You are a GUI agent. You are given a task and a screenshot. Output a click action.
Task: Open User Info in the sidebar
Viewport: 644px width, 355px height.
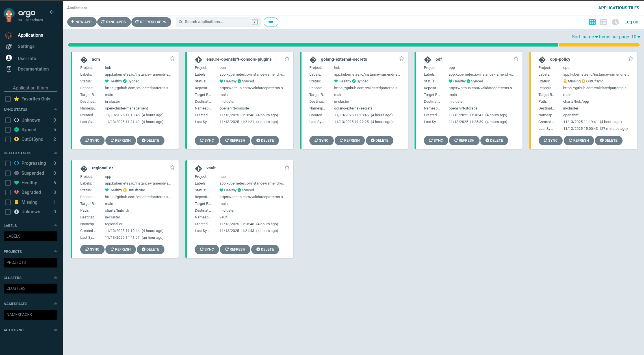point(27,58)
